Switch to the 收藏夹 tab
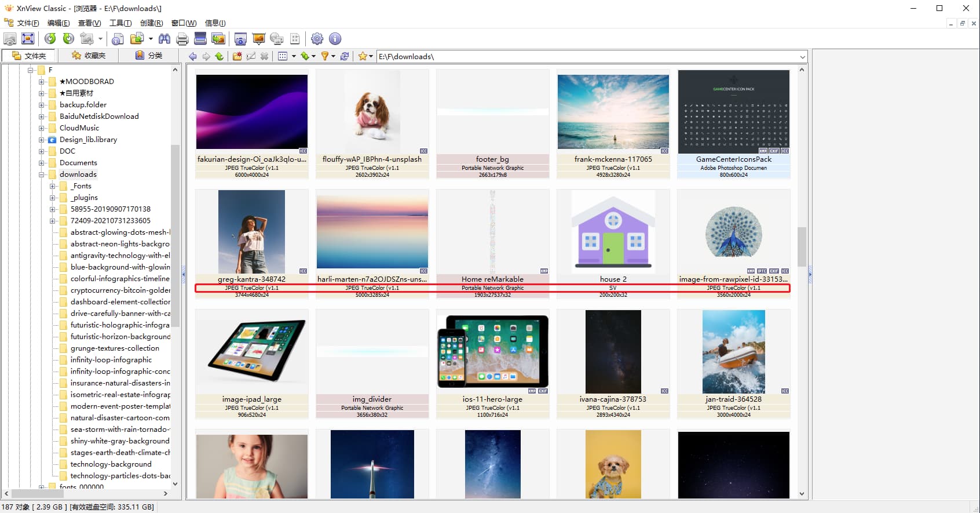The width and height of the screenshot is (980, 513). click(x=89, y=56)
